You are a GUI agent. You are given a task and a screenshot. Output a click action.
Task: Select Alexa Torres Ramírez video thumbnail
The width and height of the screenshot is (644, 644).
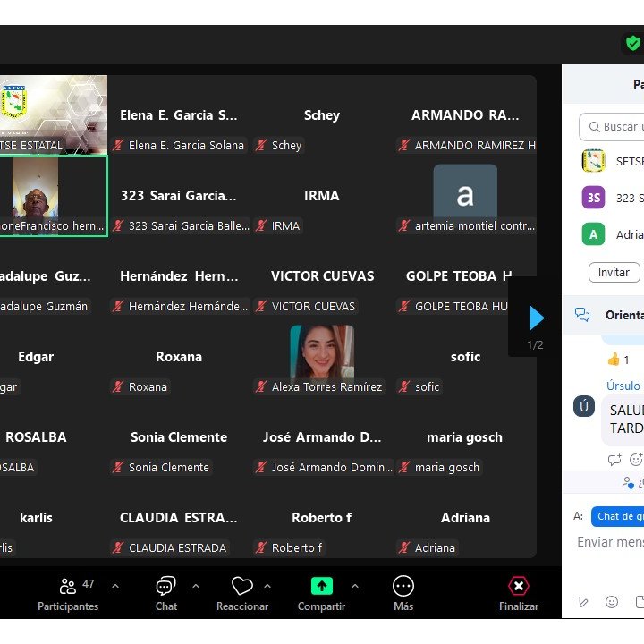coord(322,352)
